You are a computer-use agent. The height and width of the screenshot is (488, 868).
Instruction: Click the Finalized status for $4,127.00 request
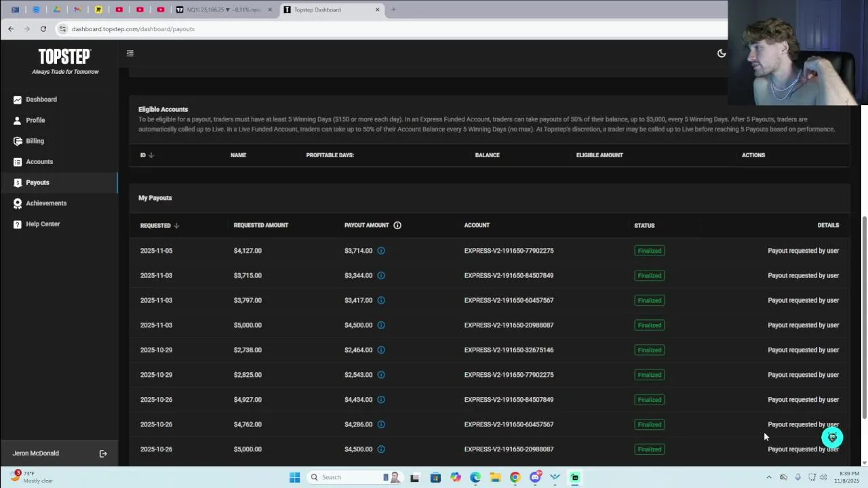[x=649, y=251]
